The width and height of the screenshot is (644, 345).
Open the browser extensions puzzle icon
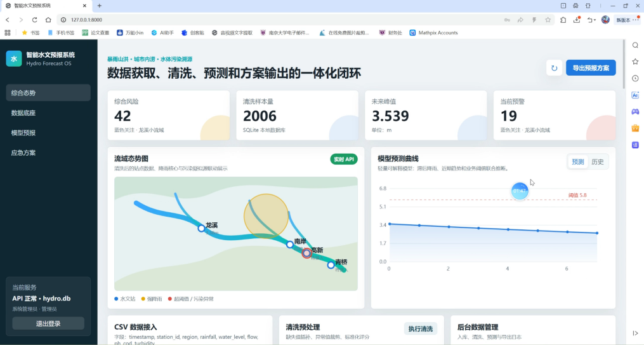[563, 20]
